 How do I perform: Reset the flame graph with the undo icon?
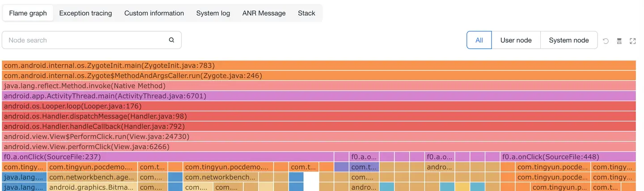pyautogui.click(x=606, y=41)
